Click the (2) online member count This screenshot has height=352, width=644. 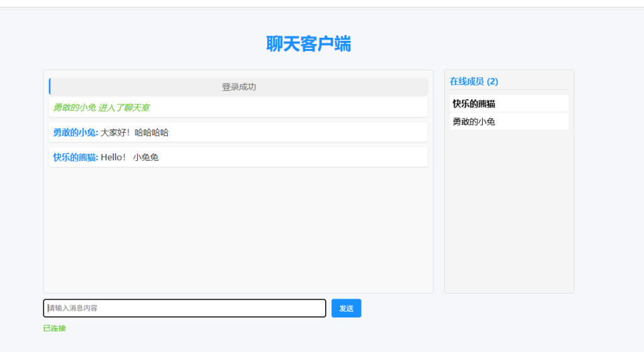pos(492,82)
